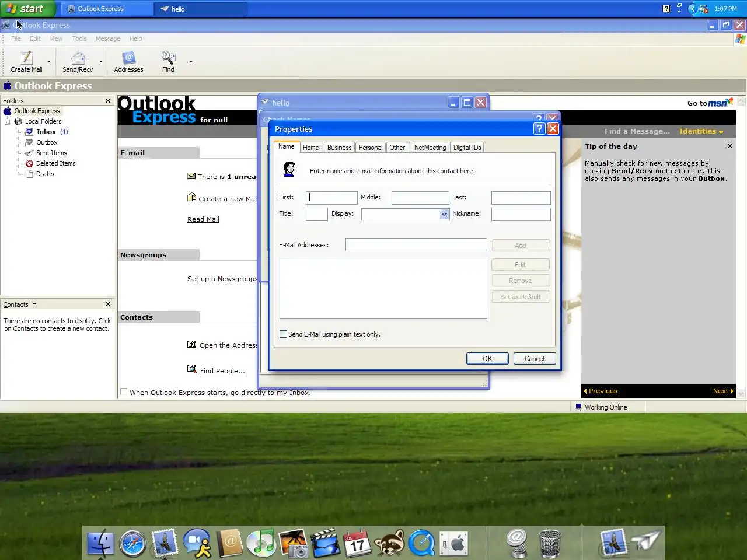This screenshot has width=747, height=560.
Task: Click the Find People link
Action: pos(222,371)
